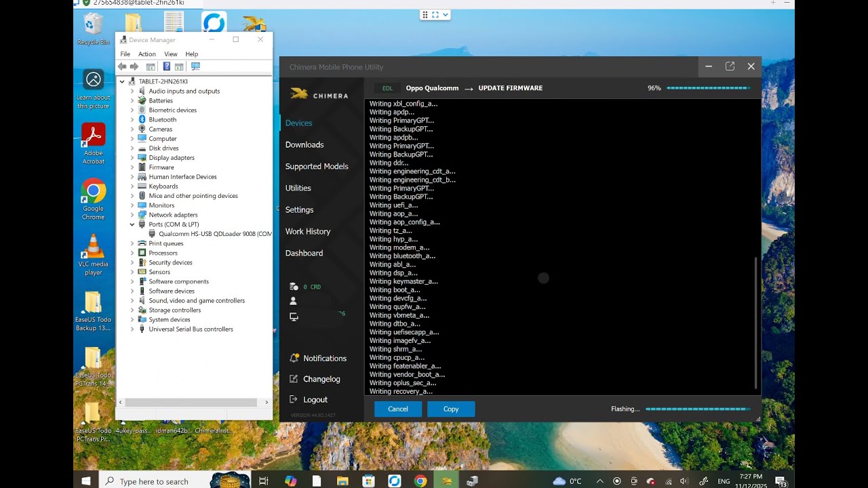Open Work History in Chimera sidebar
The image size is (868, 488).
(x=308, y=231)
